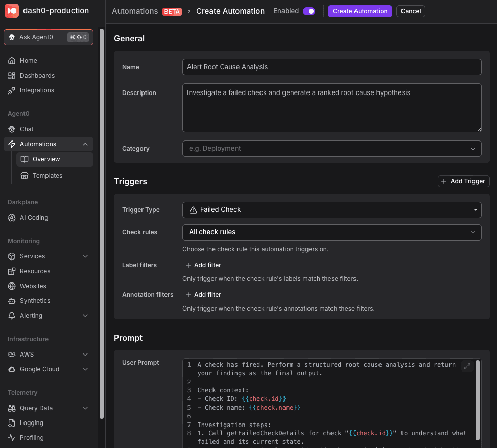Viewport: 497px width, 448px height.
Task: Click the sidebar vertical scrollbar
Action: click(102, 224)
